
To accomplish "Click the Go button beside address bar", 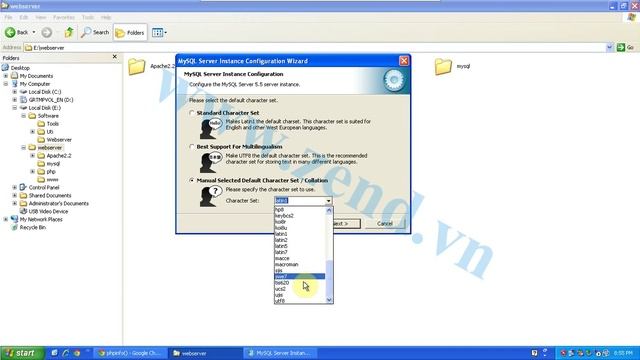I will click(x=626, y=47).
